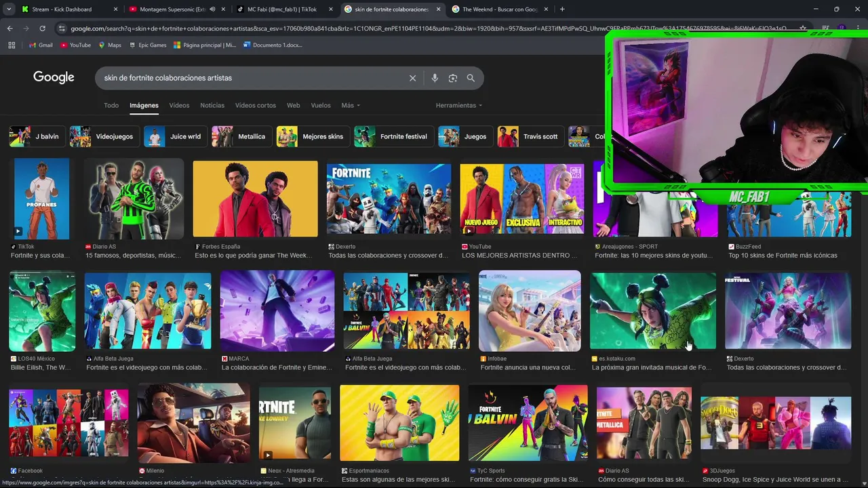Viewport: 868px width, 488px height.
Task: Select the Web search filter
Action: [x=293, y=105]
